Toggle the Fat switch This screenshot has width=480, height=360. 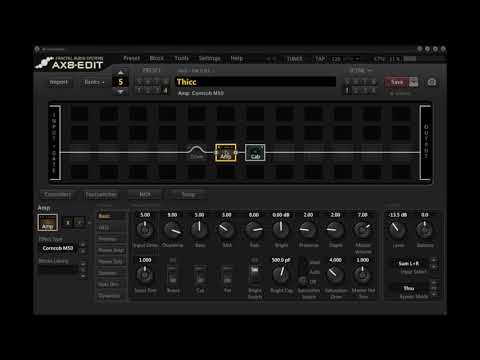point(227,275)
